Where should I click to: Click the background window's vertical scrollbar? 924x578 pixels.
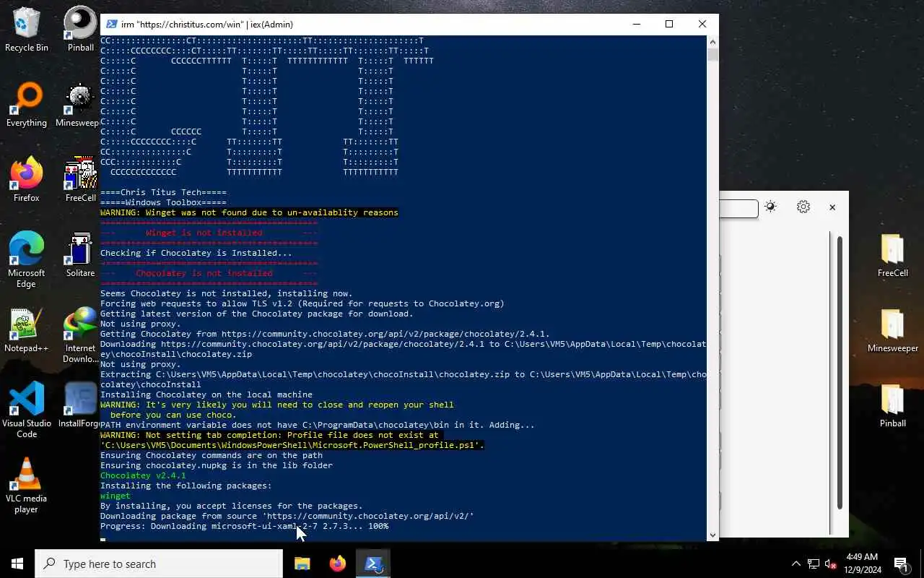[840, 372]
